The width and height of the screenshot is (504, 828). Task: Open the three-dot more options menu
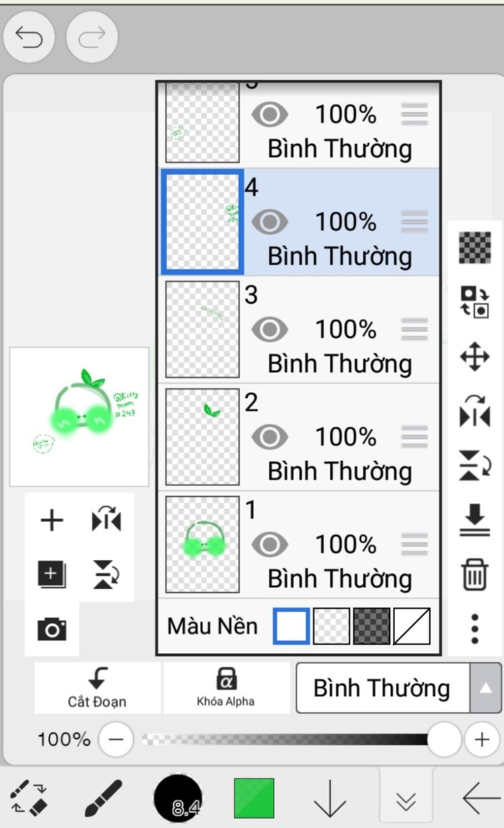474,629
